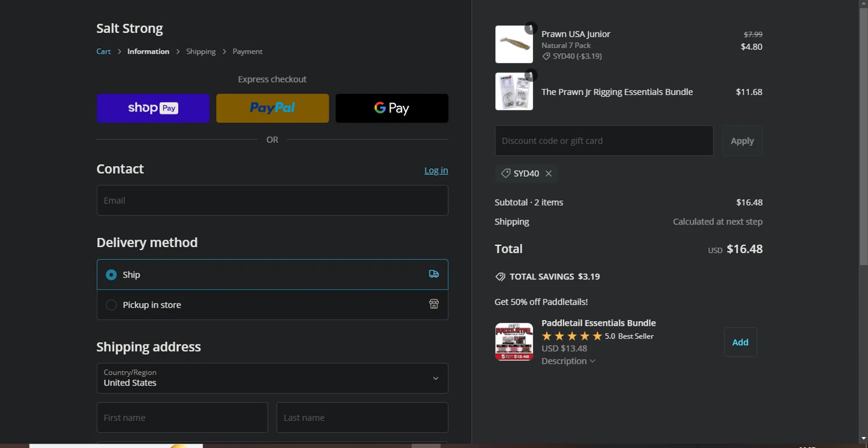Open the Log in link
This screenshot has height=448, width=868.
(436, 170)
